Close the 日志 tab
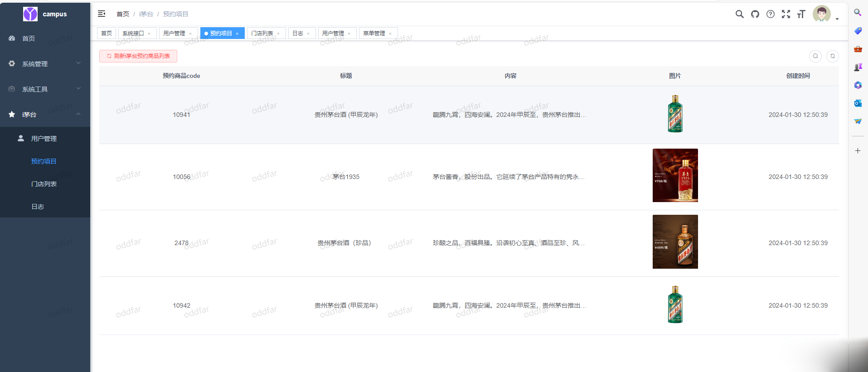 tap(308, 34)
